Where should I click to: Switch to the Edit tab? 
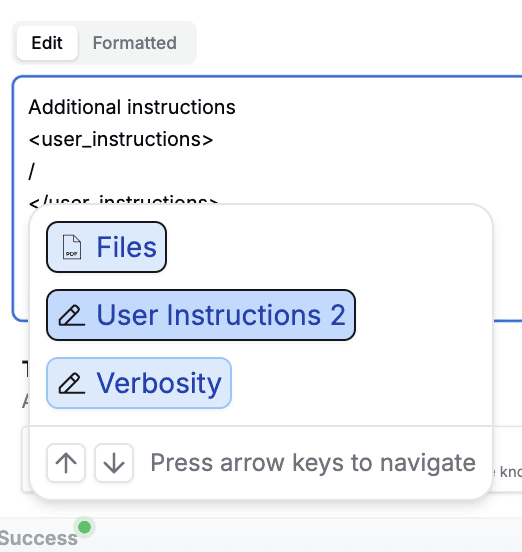pyautogui.click(x=47, y=43)
